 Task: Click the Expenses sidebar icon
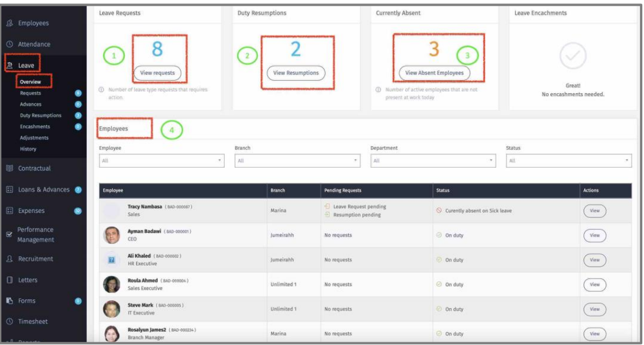click(10, 211)
